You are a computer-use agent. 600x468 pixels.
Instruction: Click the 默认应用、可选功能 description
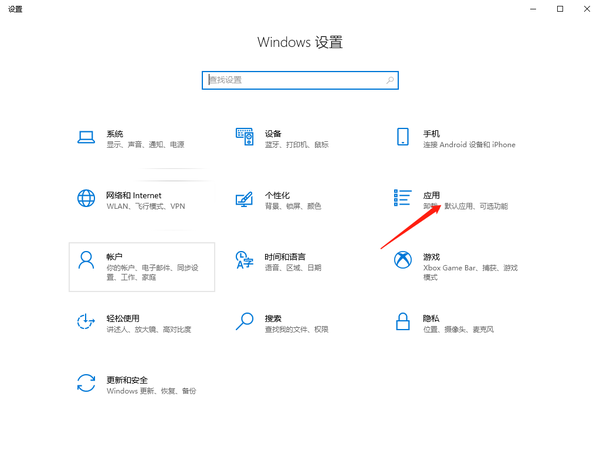coord(476,206)
